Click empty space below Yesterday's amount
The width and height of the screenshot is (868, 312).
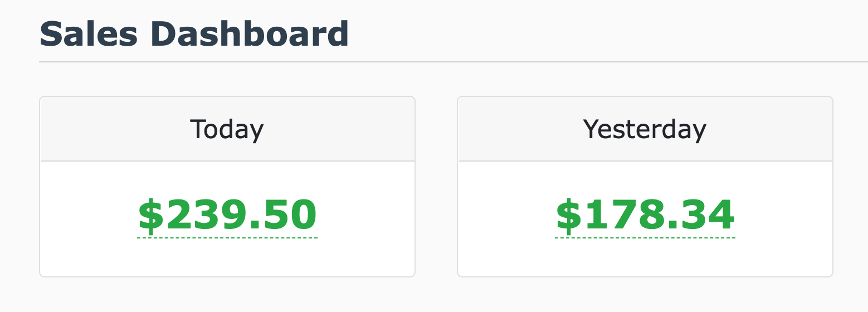click(645, 259)
